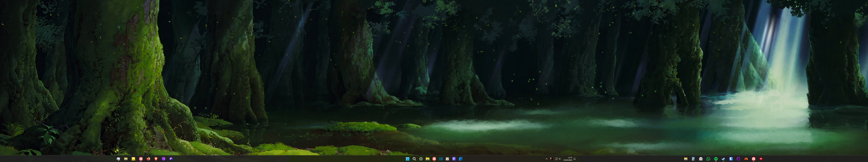Open the notepad with pencil icon
This screenshot has width=868, height=162.
click(447, 159)
